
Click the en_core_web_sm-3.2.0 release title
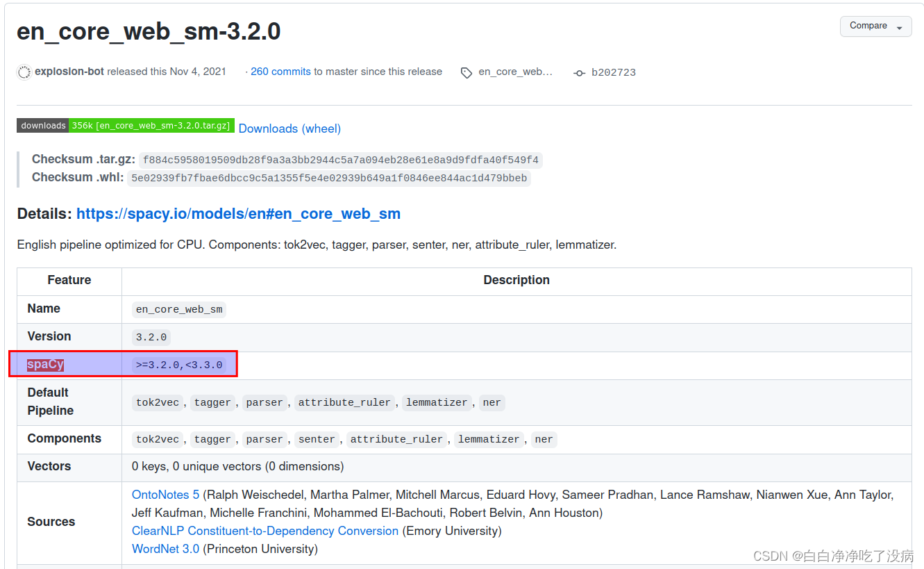149,31
